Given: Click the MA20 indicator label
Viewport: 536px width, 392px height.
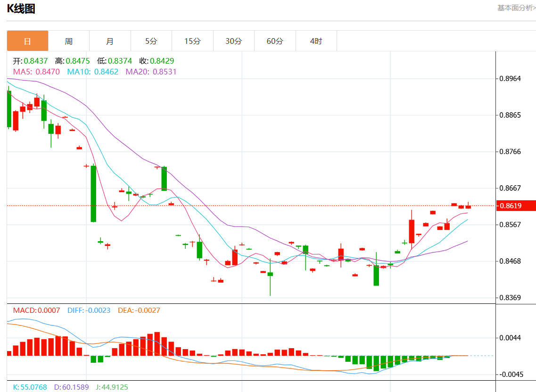Looking at the screenshot, I should click(151, 72).
